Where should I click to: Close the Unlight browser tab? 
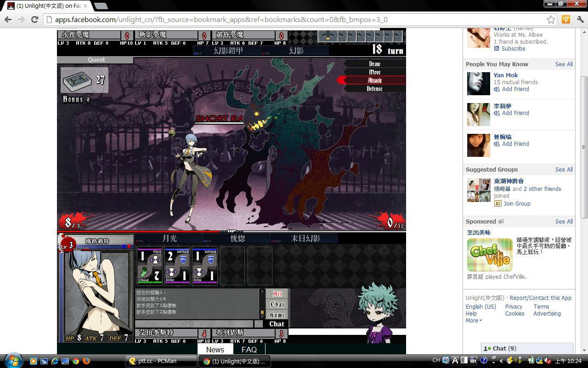86,6
